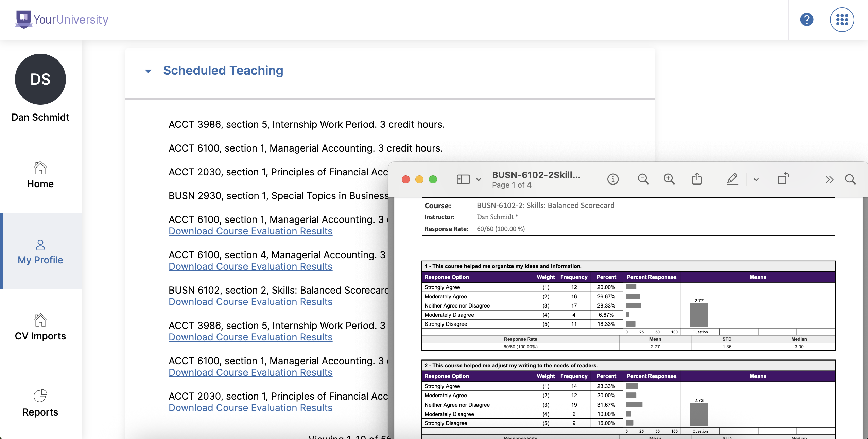
Task: Click the Share icon in Preview toolbar
Action: click(x=697, y=179)
